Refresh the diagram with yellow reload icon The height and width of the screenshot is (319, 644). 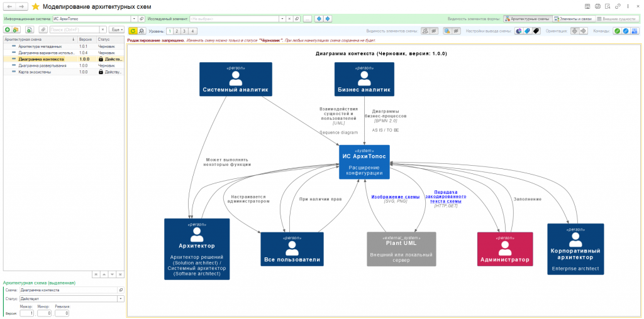coord(132,31)
